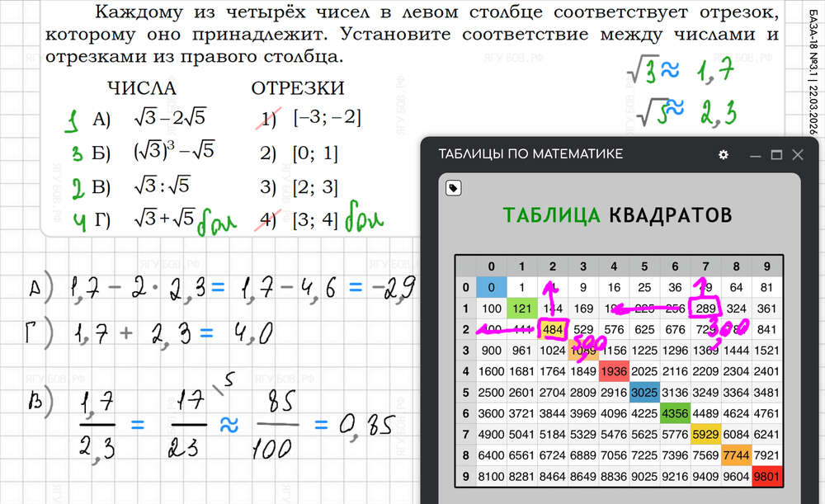Click the red cell 9801
Viewport: 825px width, 504px height.
(767, 477)
